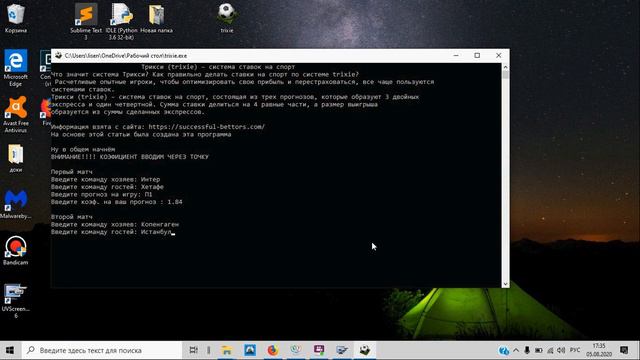The image size is (640, 360).
Task: Close the trixie.exe console window
Action: pos(498,56)
